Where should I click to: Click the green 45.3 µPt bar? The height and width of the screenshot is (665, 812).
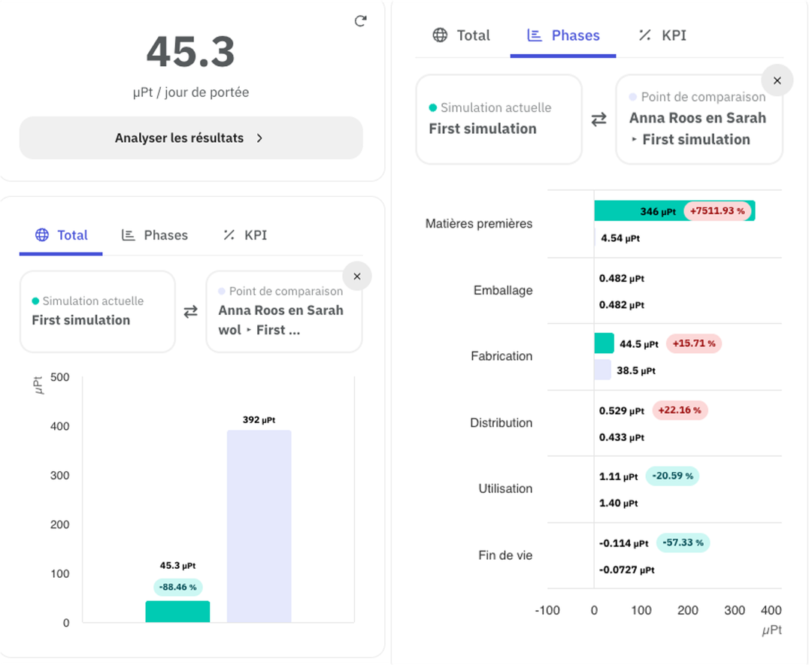(x=177, y=612)
